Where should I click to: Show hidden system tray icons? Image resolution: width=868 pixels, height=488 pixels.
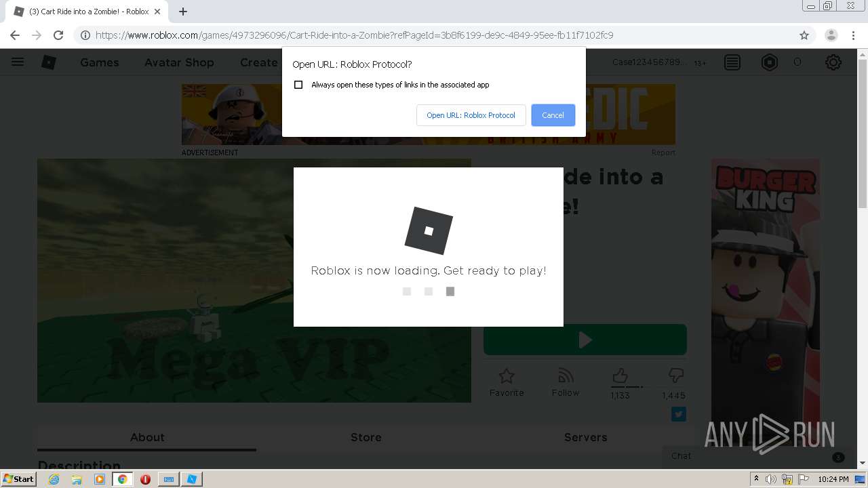point(756,479)
